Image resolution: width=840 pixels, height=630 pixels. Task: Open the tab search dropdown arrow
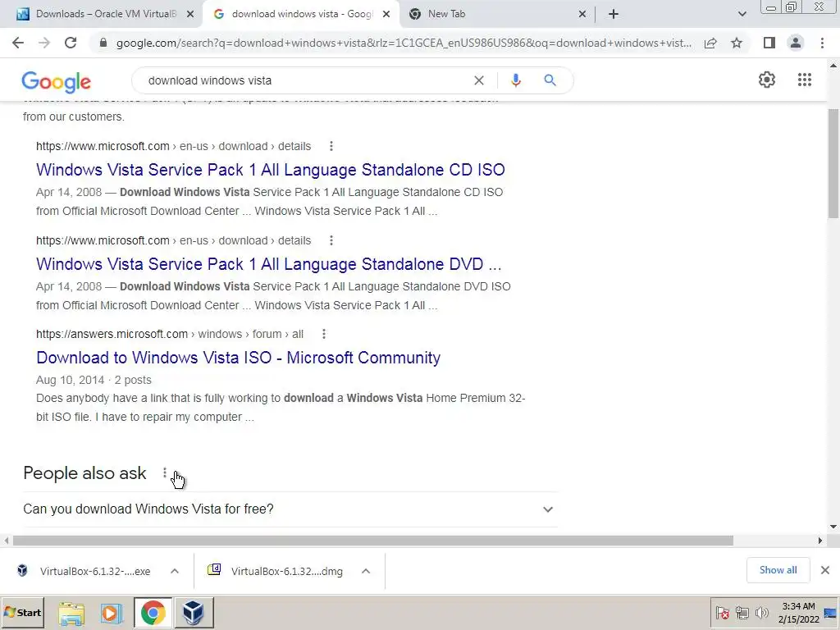pyautogui.click(x=742, y=14)
